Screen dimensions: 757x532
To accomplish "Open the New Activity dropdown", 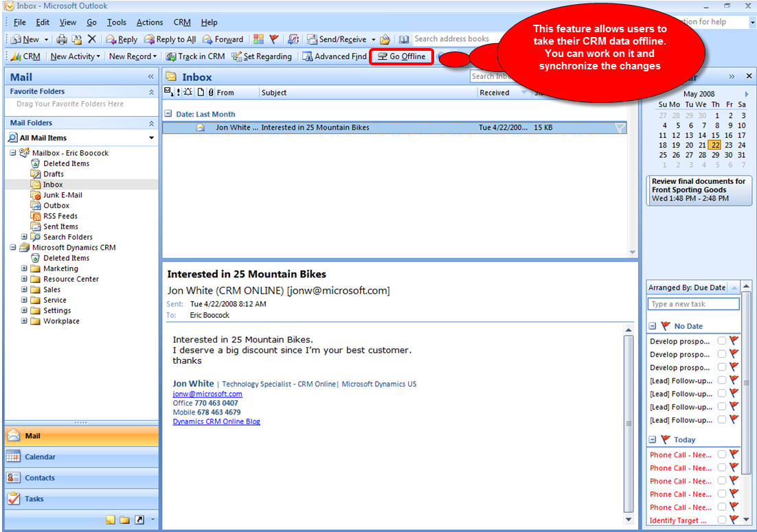I will [x=75, y=56].
